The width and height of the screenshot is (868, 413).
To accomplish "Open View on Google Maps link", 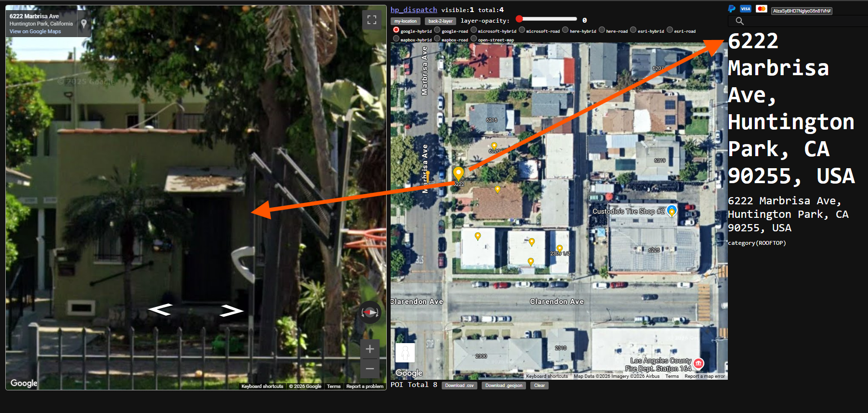I will point(35,31).
